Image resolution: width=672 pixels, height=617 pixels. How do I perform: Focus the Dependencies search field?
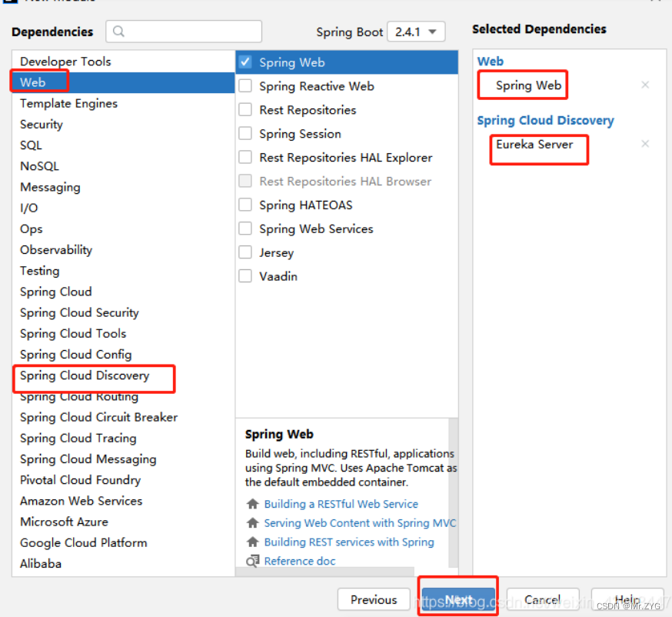coord(184,32)
